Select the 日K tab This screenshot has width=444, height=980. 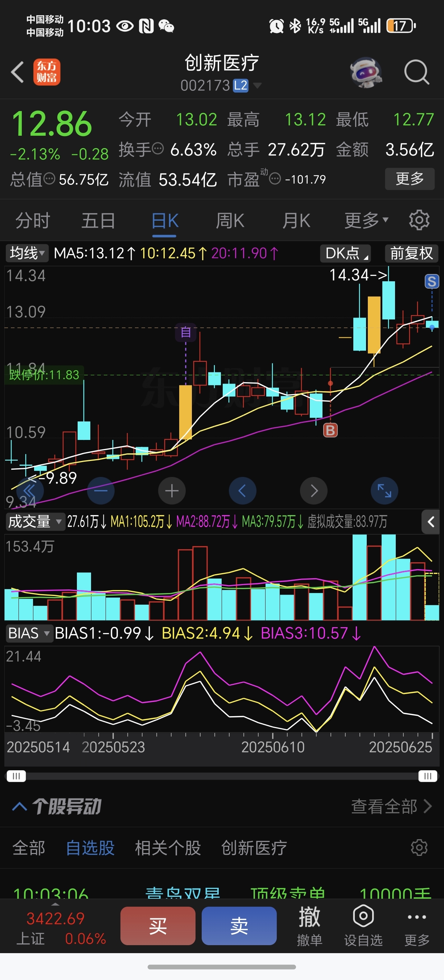(165, 220)
